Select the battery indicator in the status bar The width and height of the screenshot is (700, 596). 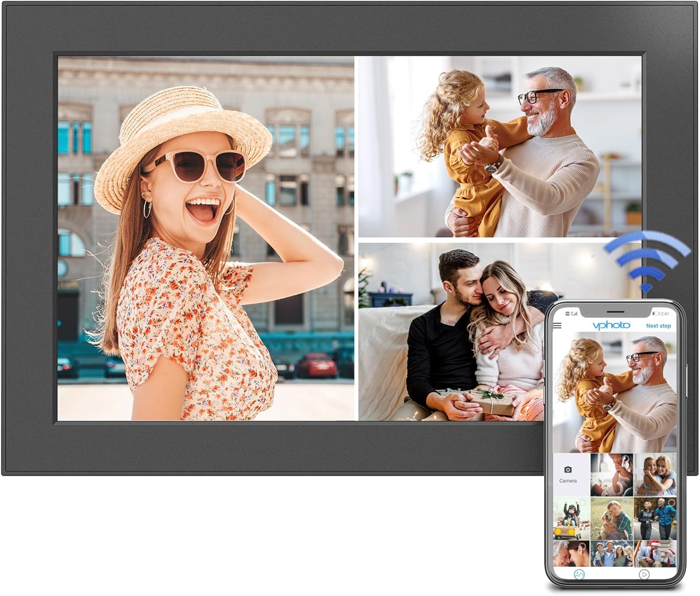coord(657,313)
